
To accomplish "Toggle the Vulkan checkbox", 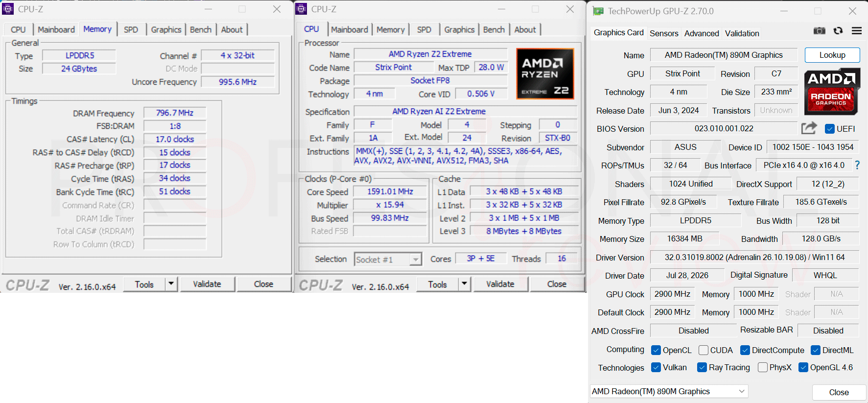I will (x=656, y=367).
